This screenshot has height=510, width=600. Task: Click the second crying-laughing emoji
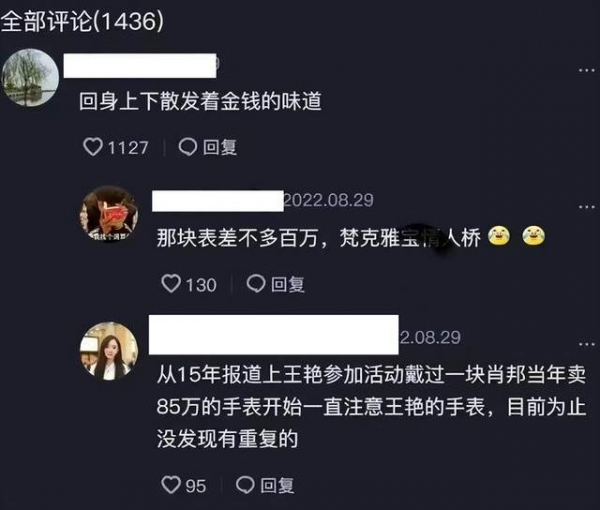(533, 236)
